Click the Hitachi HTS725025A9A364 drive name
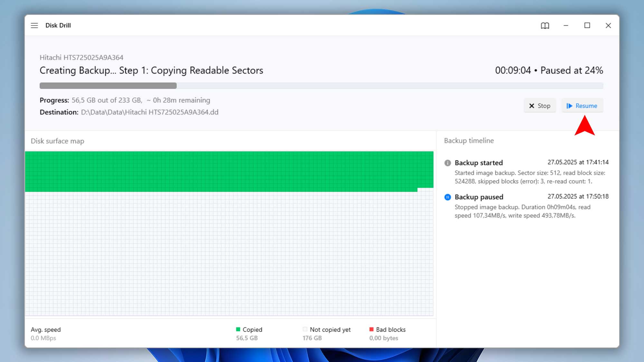Image resolution: width=644 pixels, height=362 pixels. [x=81, y=57]
